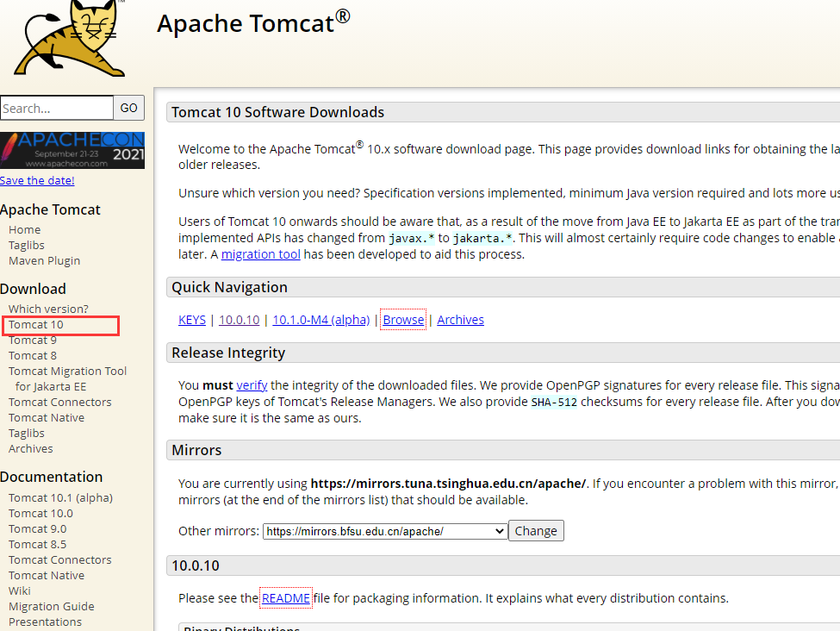Image resolution: width=840 pixels, height=631 pixels.
Task: Open Tomcat Migration Tool for Jakarta EE
Action: pyautogui.click(x=67, y=378)
